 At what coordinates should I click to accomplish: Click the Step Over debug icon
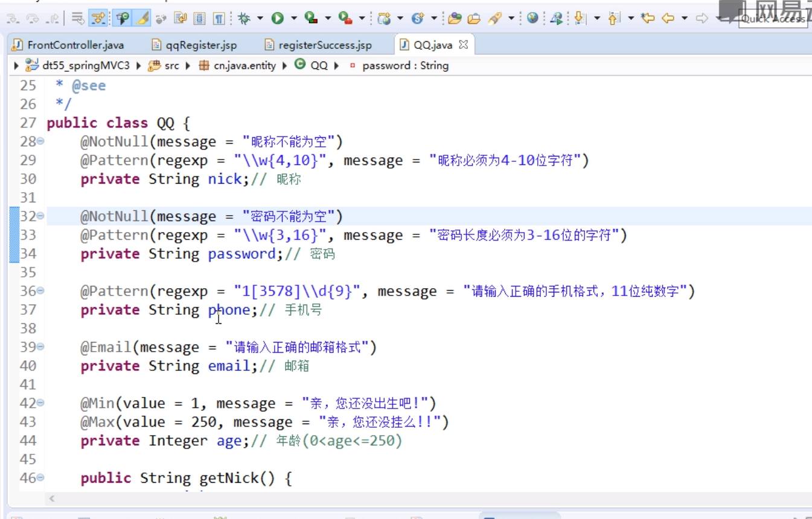click(33, 19)
